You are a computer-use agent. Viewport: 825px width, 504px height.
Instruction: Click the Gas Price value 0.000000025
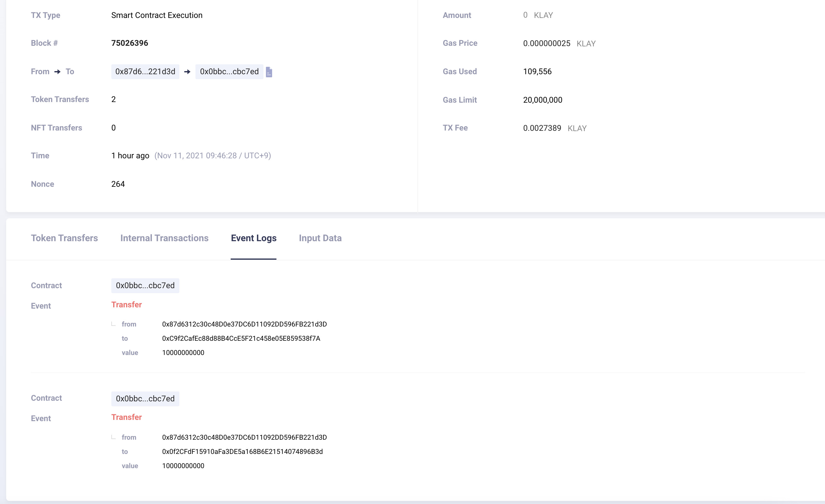click(x=546, y=43)
